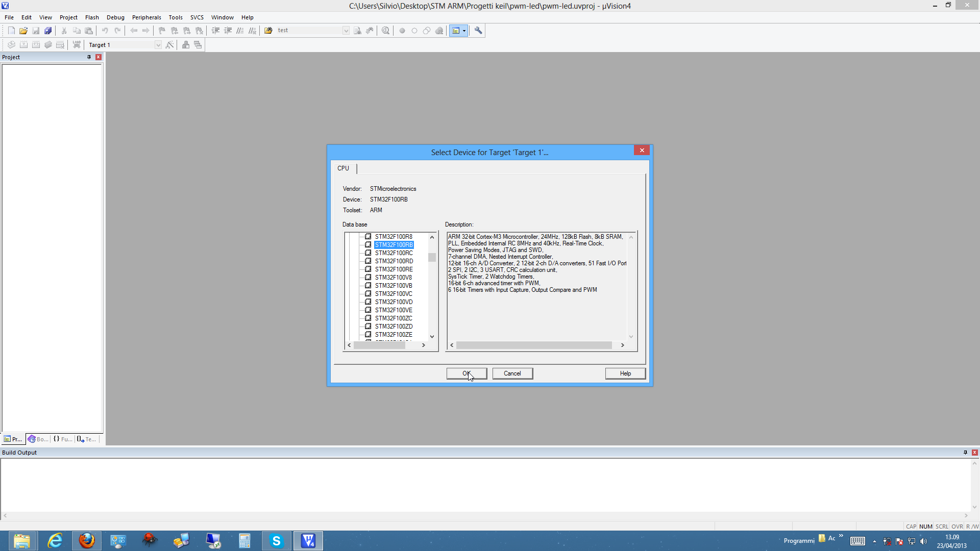Pin the Project panel
The image size is (980, 551).
coord(89,57)
